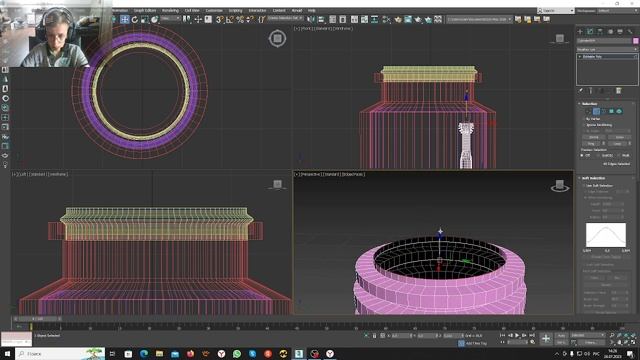
Task: Select the Rotate tool
Action: tap(135, 19)
